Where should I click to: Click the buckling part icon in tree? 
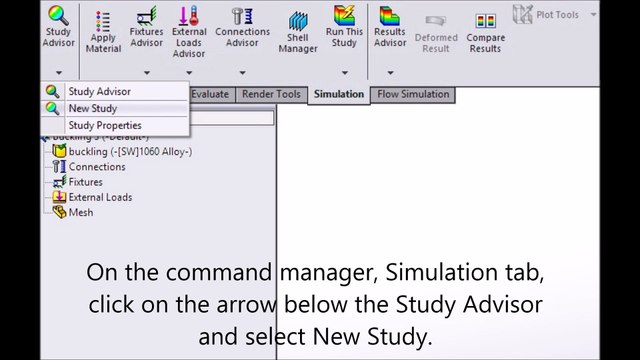(x=59, y=151)
